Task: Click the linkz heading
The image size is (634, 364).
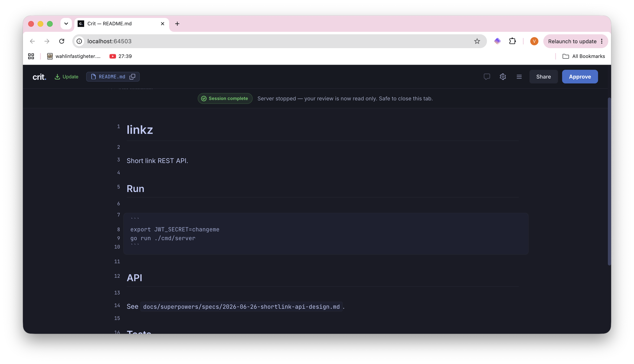Action: [140, 130]
